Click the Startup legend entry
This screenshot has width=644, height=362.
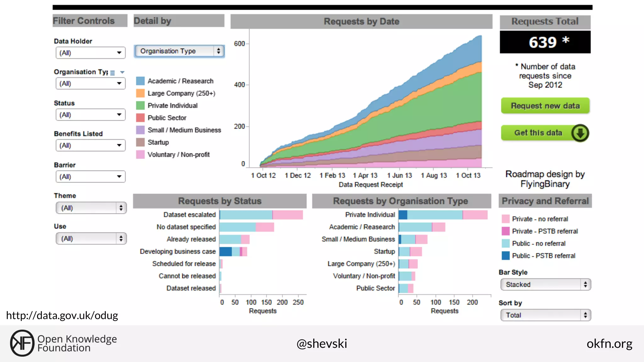tap(158, 142)
